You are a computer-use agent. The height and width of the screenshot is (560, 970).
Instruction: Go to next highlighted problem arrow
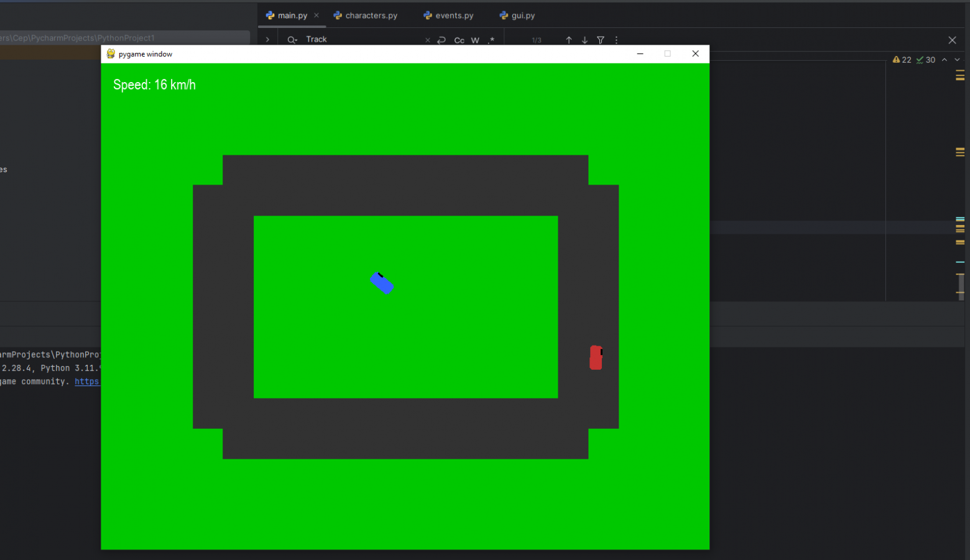click(957, 60)
